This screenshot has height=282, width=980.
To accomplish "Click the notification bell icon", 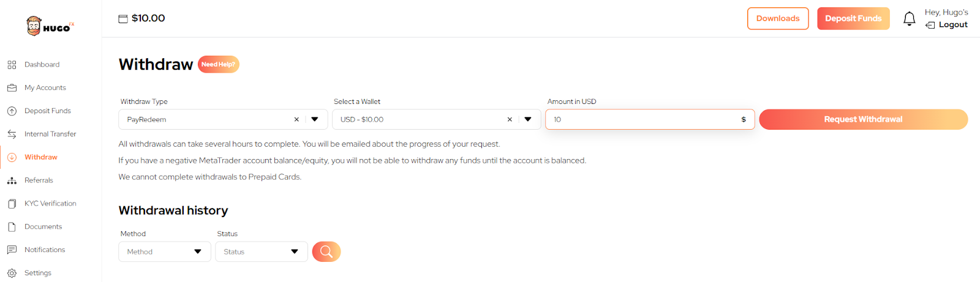I will [x=909, y=19].
